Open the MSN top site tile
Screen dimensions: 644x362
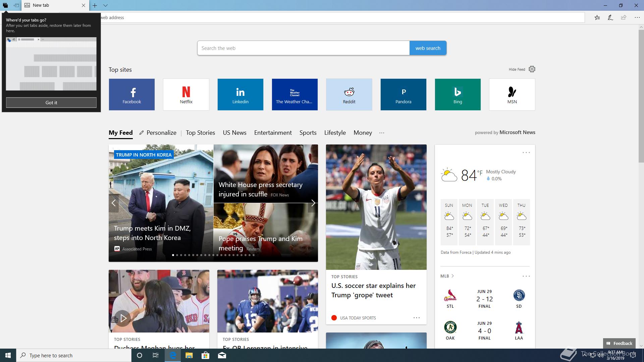pyautogui.click(x=512, y=95)
